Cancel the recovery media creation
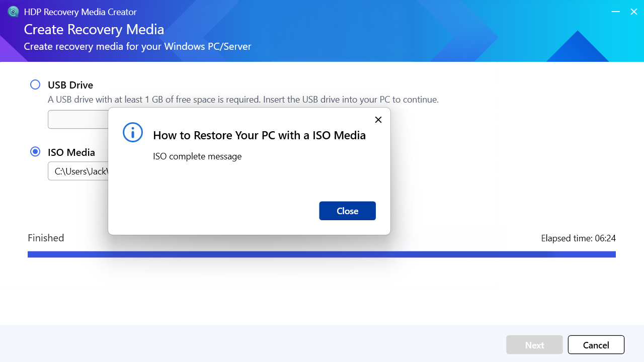 click(x=596, y=344)
